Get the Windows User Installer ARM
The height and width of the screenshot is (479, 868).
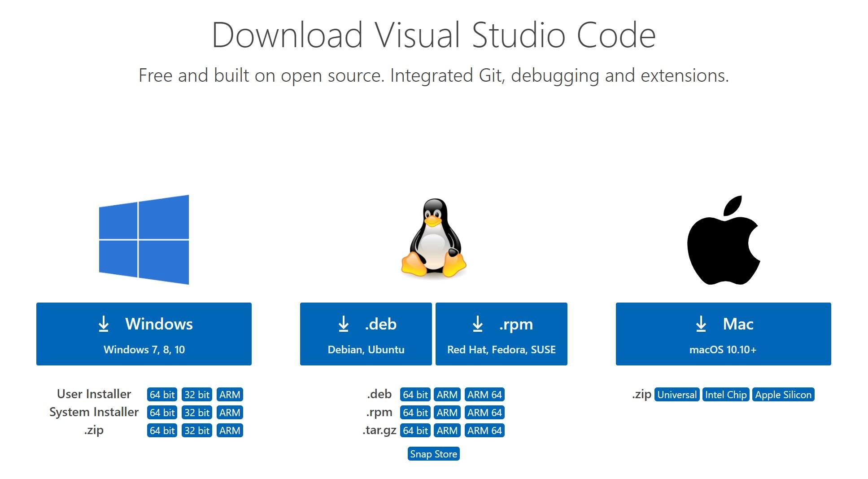[230, 395]
